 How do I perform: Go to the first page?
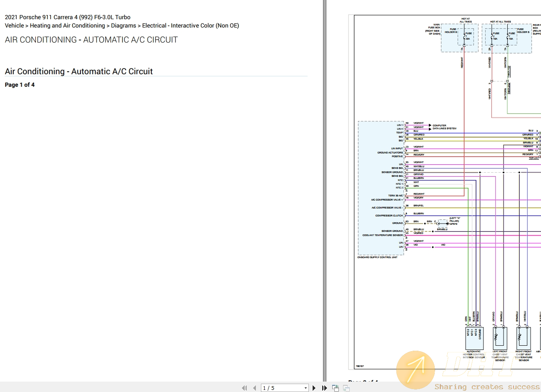point(244,388)
